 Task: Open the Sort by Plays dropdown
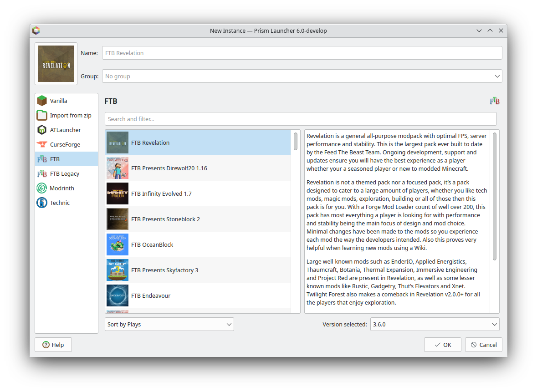click(x=169, y=324)
